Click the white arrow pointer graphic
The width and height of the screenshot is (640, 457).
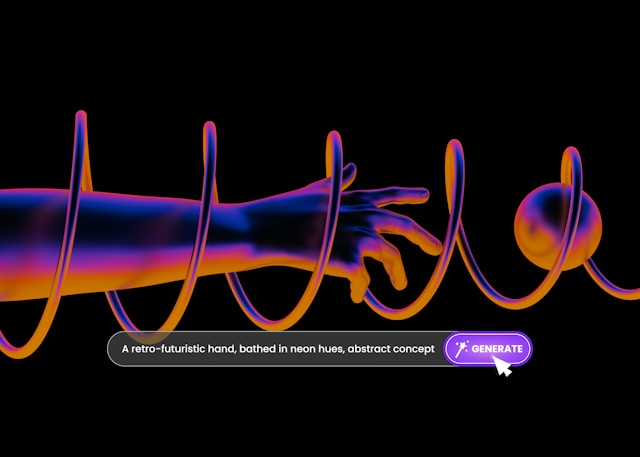(x=503, y=366)
